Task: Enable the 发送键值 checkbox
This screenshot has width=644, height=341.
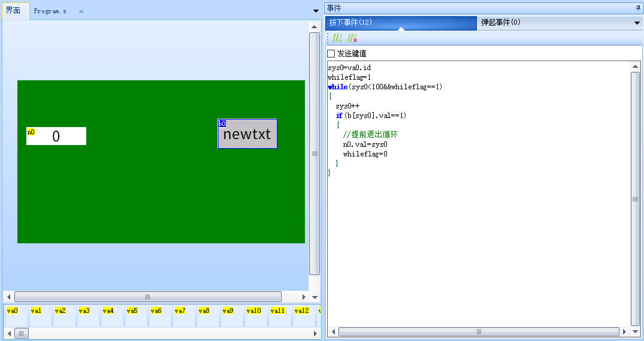Action: click(331, 53)
